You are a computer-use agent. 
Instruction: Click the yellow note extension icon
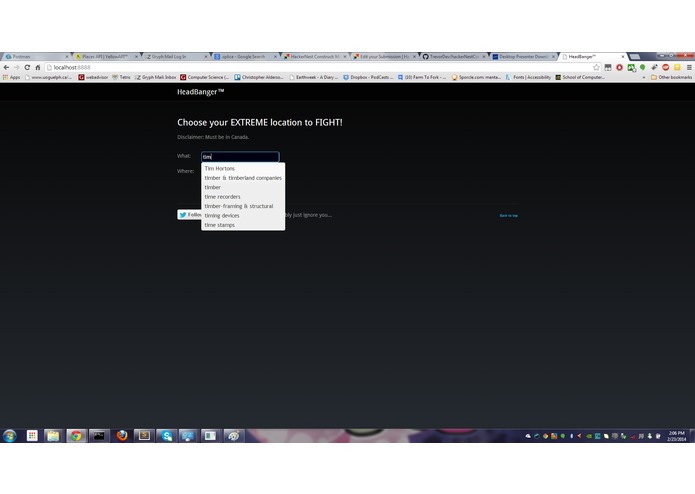pyautogui.click(x=677, y=67)
